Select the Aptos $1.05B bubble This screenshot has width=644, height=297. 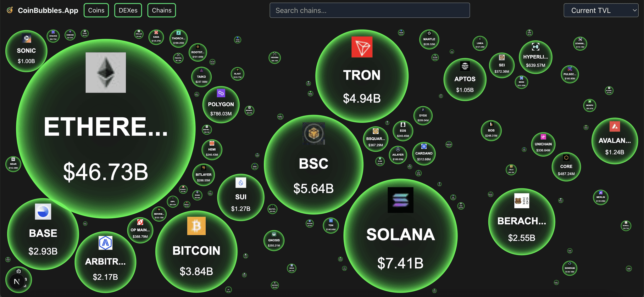point(465,80)
